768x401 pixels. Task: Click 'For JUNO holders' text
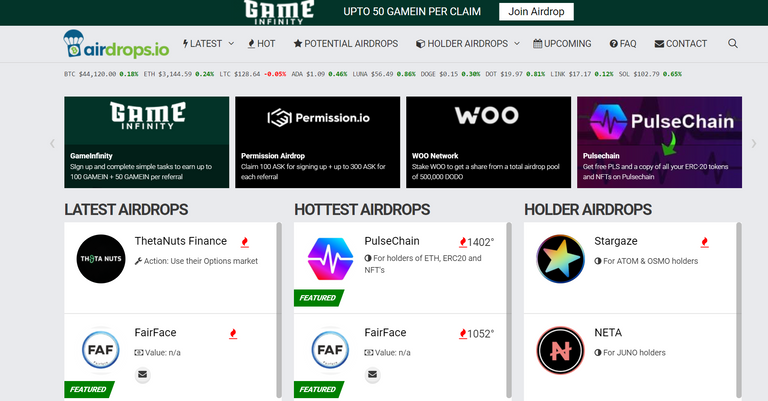[x=634, y=353]
